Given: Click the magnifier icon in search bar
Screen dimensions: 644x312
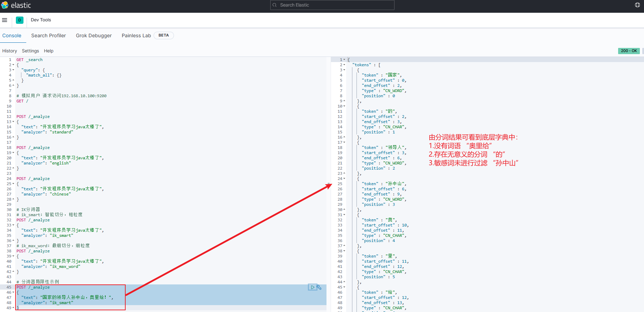Looking at the screenshot, I should point(275,5).
